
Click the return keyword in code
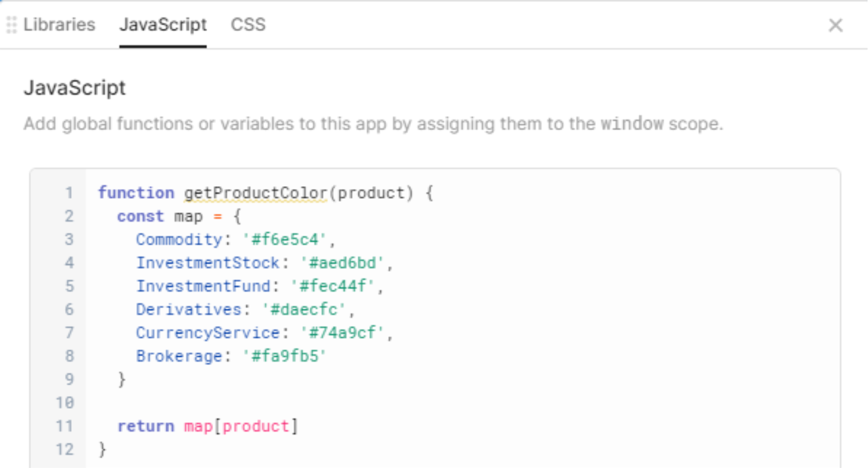145,426
